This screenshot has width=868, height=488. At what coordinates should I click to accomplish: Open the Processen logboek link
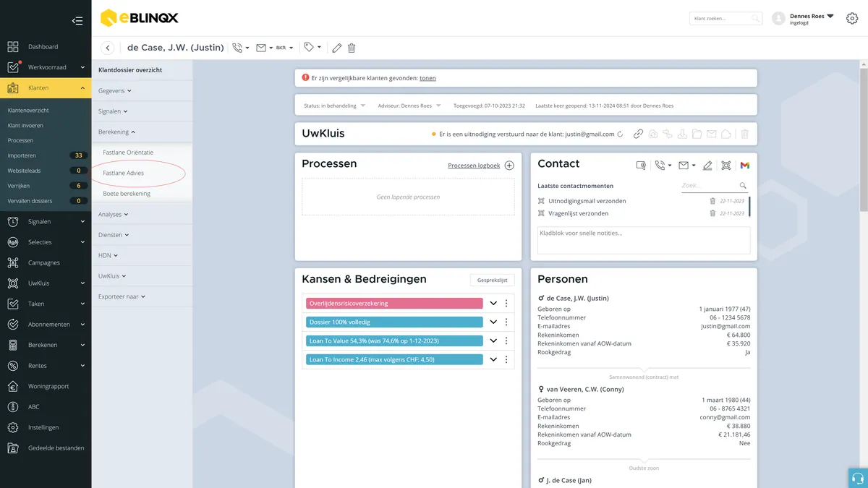tap(474, 166)
